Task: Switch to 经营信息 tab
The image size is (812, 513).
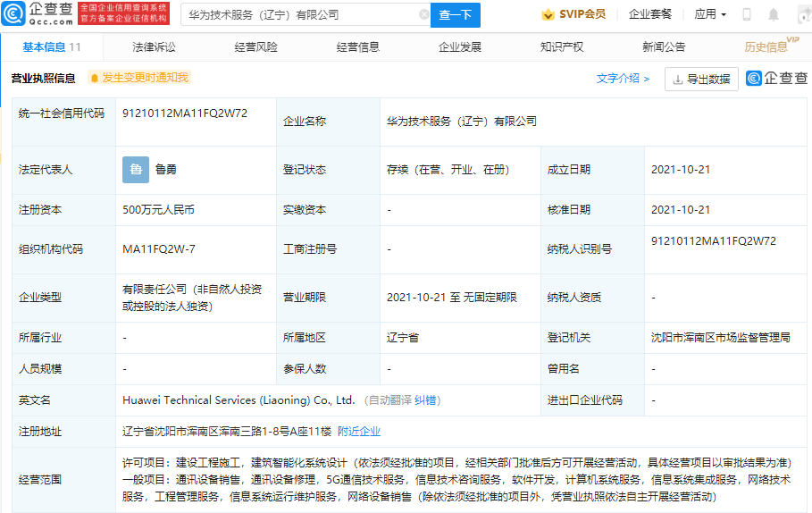Action: tap(358, 47)
